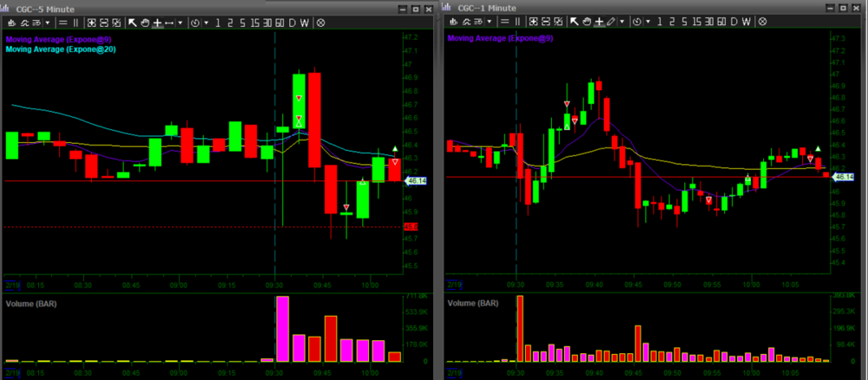Pick the pencil drawing tool in 1 Minute chart
868x380 pixels.
[x=611, y=22]
